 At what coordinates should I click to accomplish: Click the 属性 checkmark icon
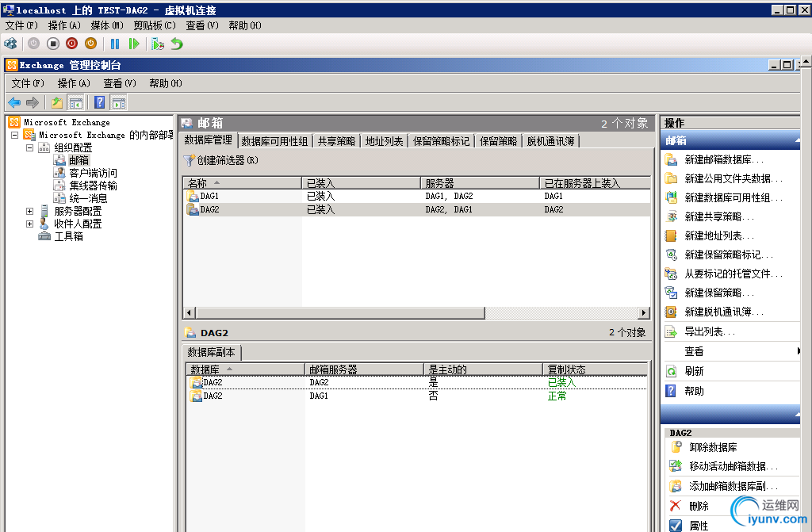pyautogui.click(x=676, y=526)
